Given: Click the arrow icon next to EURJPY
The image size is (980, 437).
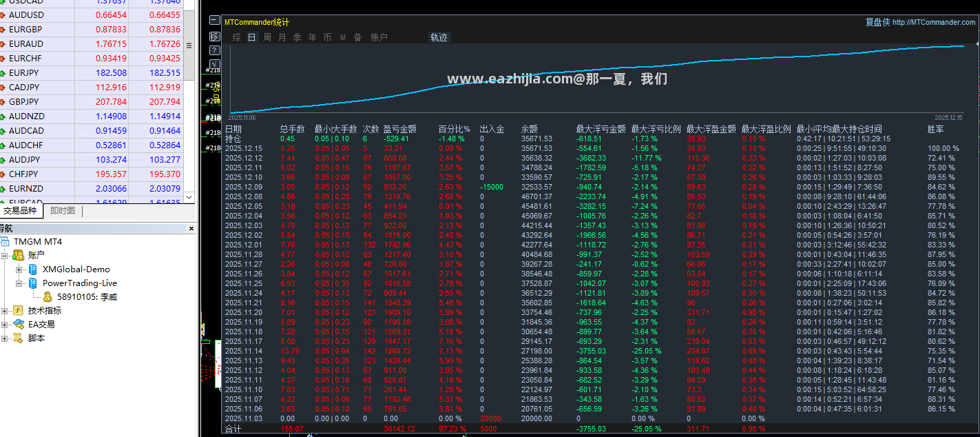Looking at the screenshot, I should pos(3,73).
